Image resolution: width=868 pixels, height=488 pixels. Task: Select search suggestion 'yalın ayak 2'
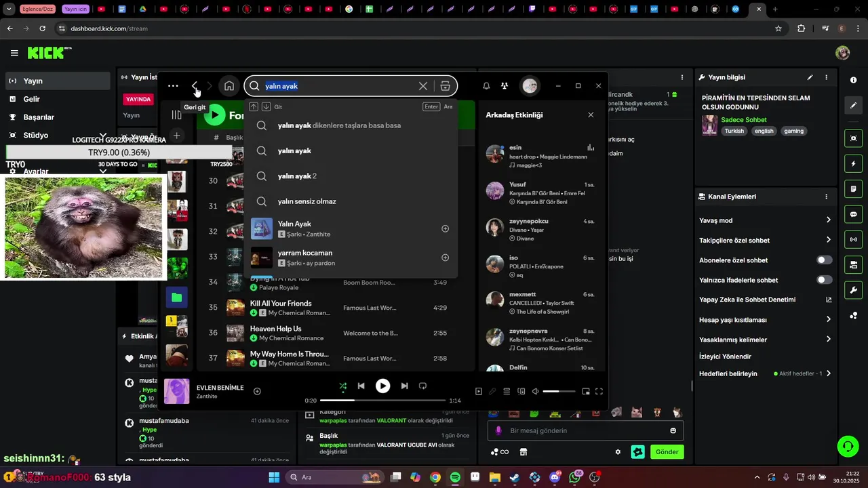pyautogui.click(x=351, y=176)
